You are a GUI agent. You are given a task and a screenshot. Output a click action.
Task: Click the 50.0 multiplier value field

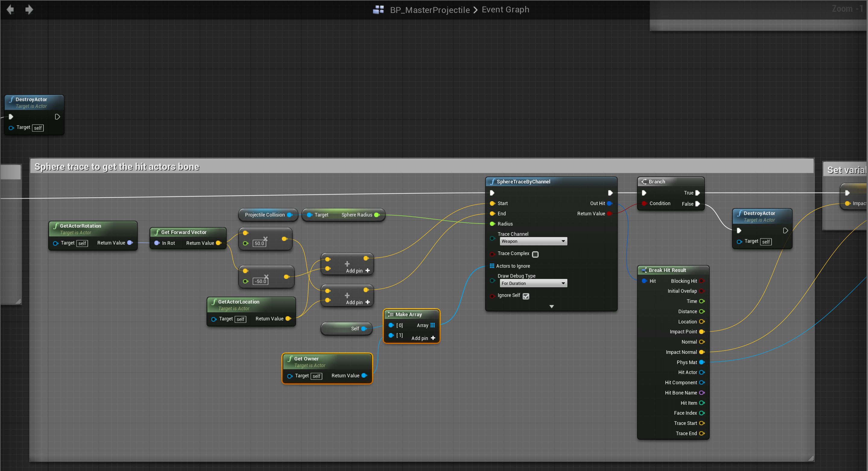[x=259, y=243]
